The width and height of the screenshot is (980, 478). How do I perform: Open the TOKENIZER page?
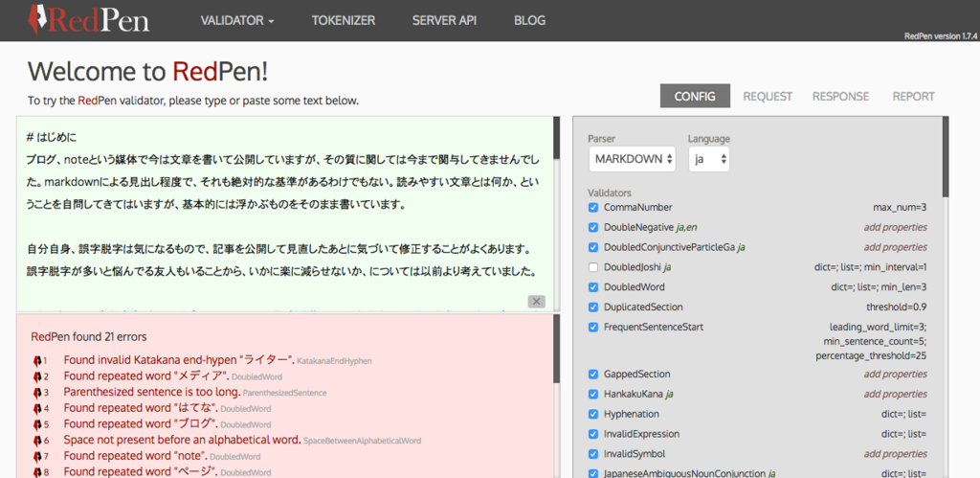[344, 20]
